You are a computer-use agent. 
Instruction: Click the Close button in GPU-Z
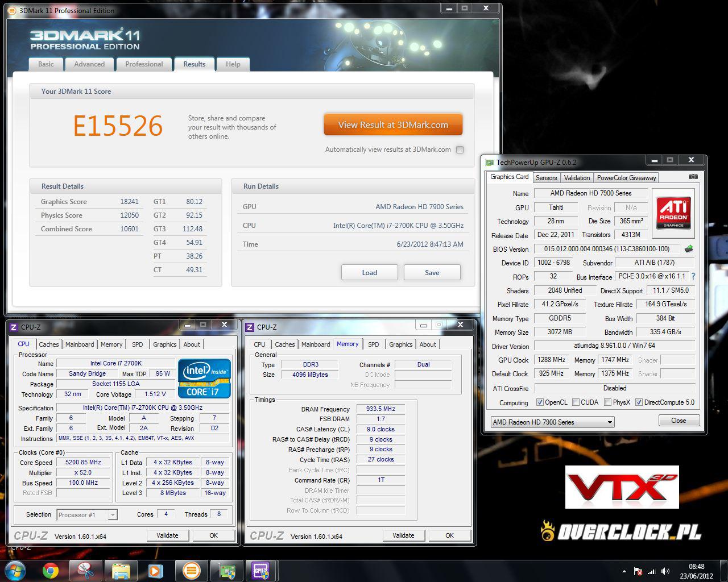[x=679, y=421]
